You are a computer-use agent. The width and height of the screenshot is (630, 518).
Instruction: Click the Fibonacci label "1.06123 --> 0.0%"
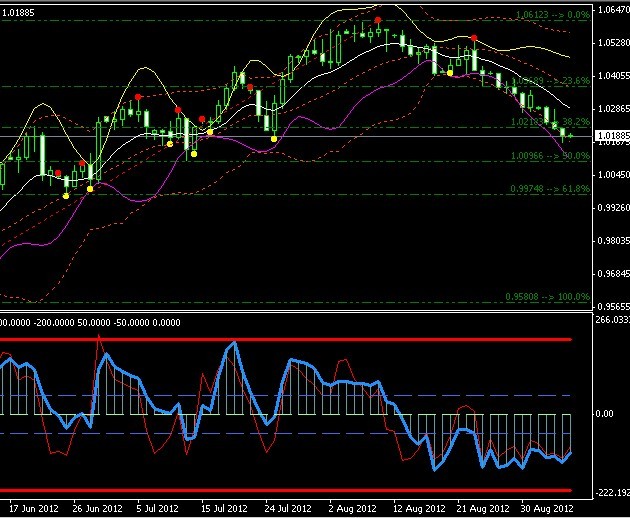553,15
